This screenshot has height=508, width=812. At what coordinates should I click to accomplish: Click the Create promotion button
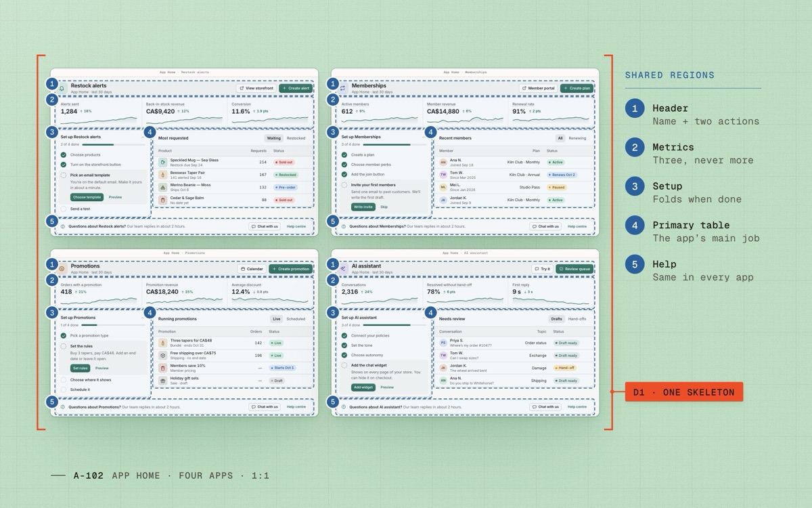[291, 269]
